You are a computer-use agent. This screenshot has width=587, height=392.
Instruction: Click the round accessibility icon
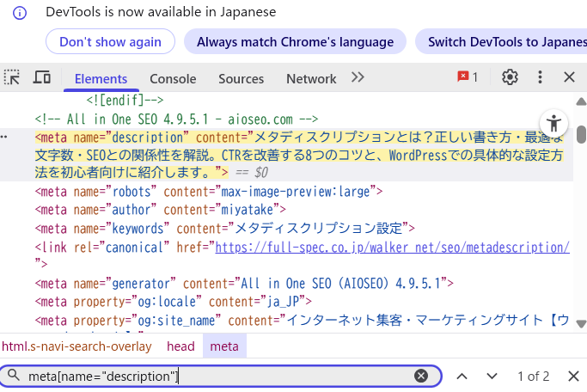554,122
